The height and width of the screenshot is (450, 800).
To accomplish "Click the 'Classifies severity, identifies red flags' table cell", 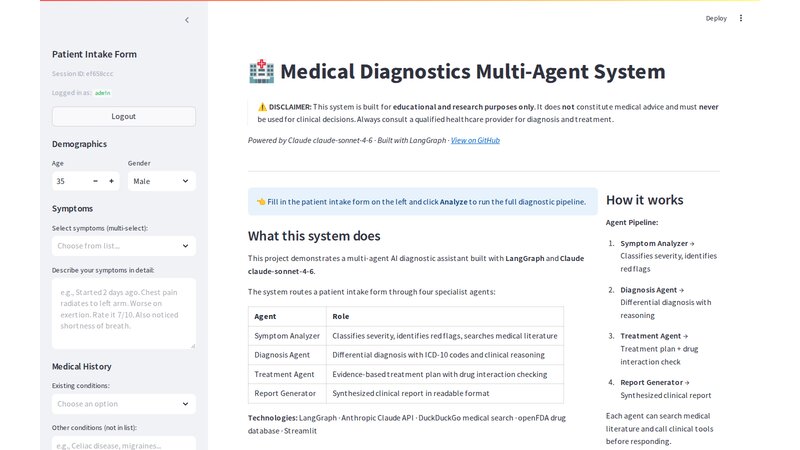I will 445,336.
